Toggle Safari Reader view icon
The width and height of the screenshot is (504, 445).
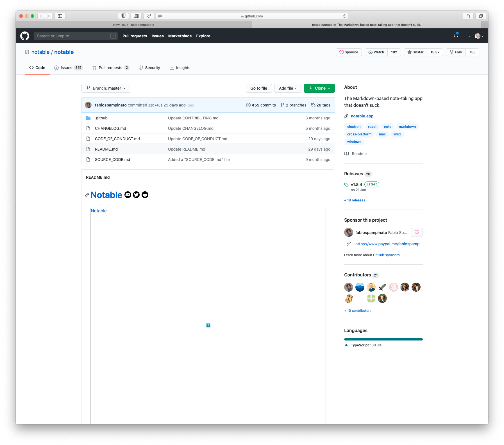pyautogui.click(x=160, y=16)
